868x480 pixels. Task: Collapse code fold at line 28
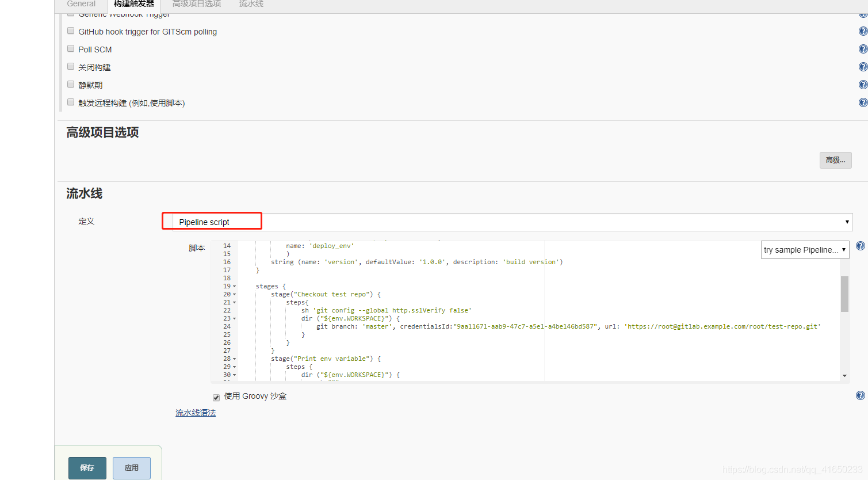click(x=235, y=359)
